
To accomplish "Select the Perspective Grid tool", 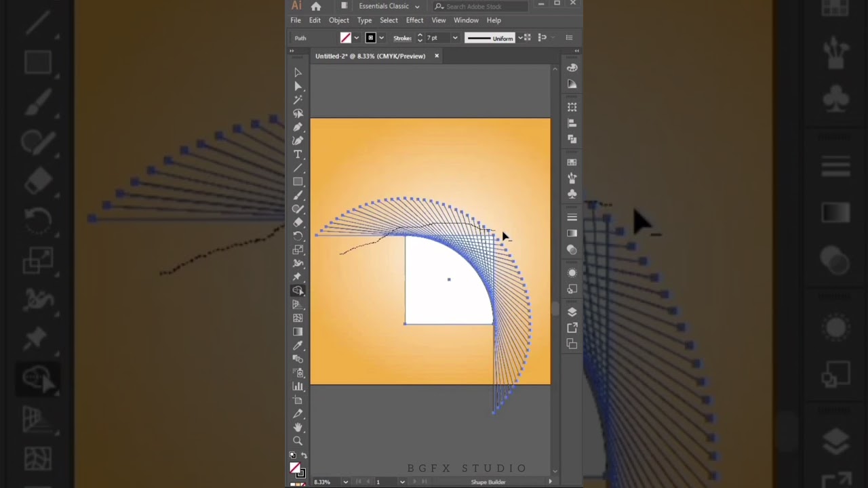I will point(298,304).
